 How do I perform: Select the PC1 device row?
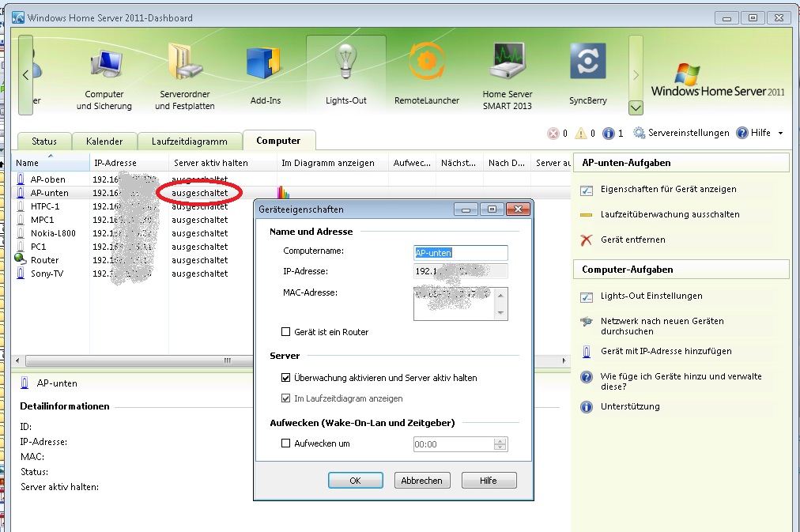tap(133, 247)
